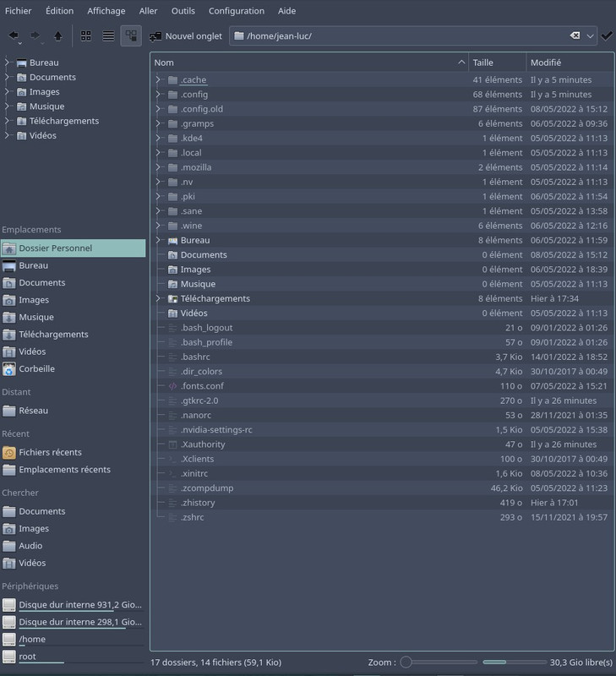This screenshot has width=616, height=676.
Task: Select the .zshrc file name
Action: tap(193, 517)
